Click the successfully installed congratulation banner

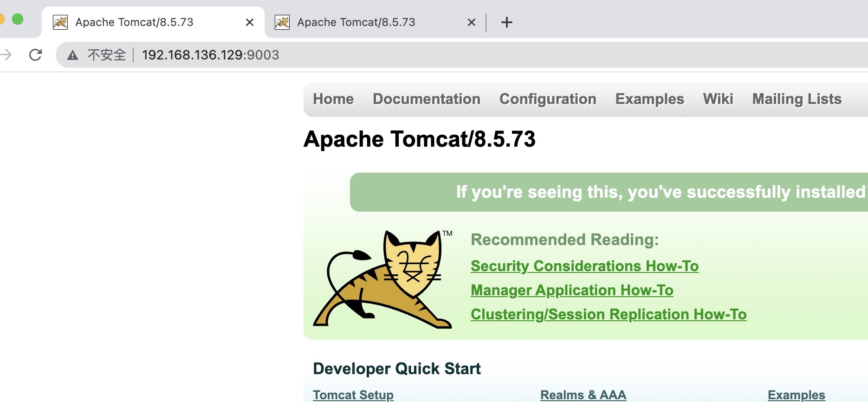click(609, 192)
